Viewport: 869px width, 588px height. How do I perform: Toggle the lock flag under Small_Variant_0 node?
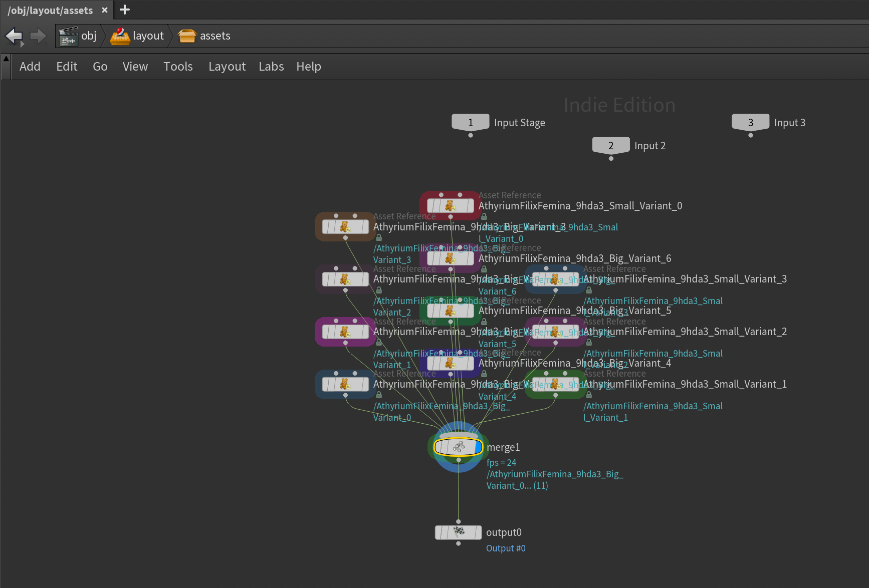pos(484,217)
